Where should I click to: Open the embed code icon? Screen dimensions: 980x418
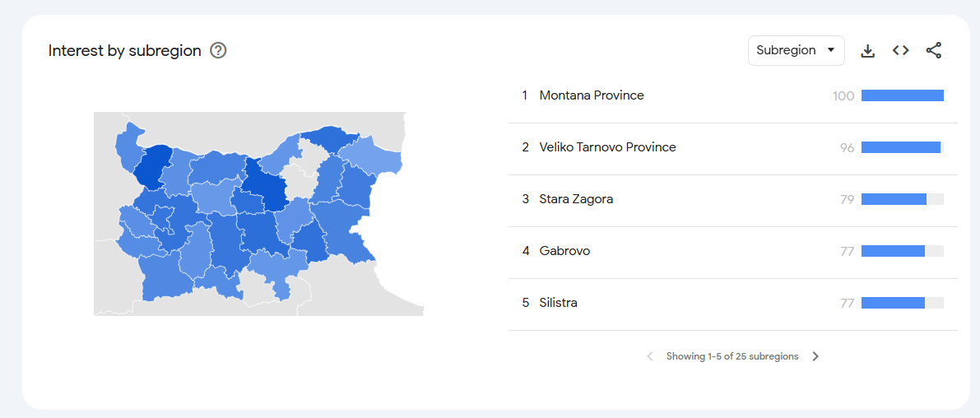click(x=900, y=50)
